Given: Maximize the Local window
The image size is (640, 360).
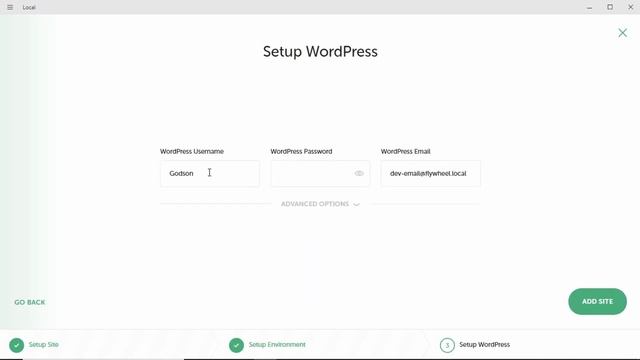Looking at the screenshot, I should [610, 7].
